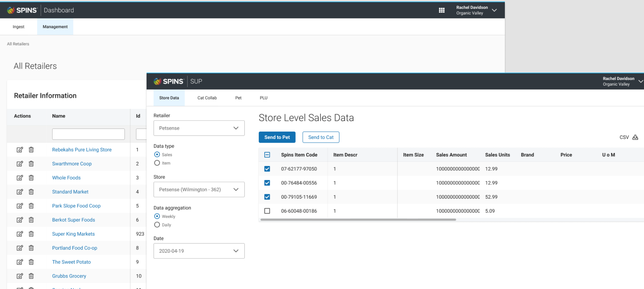The width and height of the screenshot is (644, 289).
Task: Edit the Rebekahs Pure Living Store retailer
Action: tap(20, 150)
